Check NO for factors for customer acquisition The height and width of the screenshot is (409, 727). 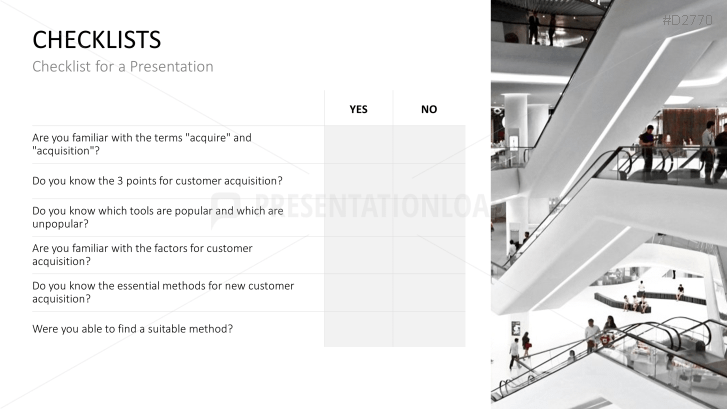click(x=429, y=255)
